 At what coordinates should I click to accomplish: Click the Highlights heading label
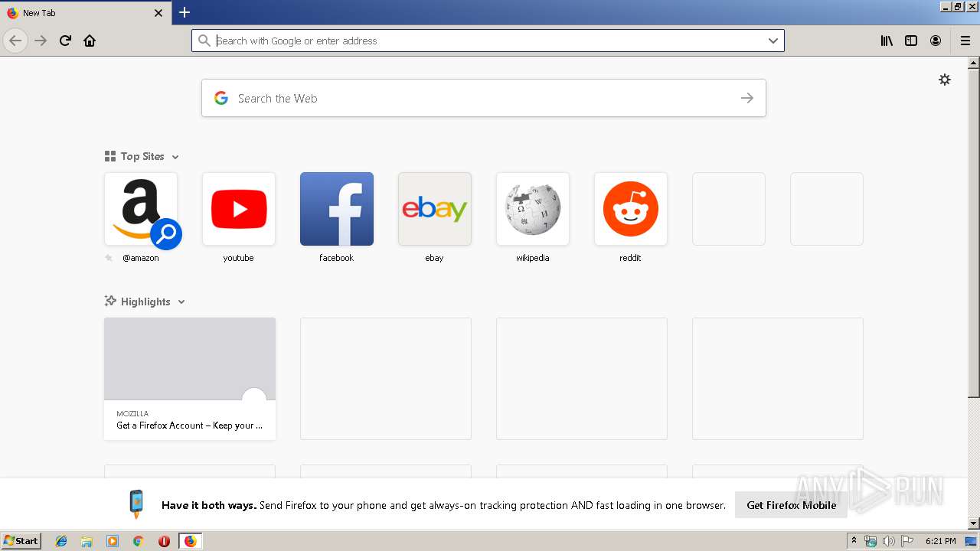pyautogui.click(x=145, y=302)
